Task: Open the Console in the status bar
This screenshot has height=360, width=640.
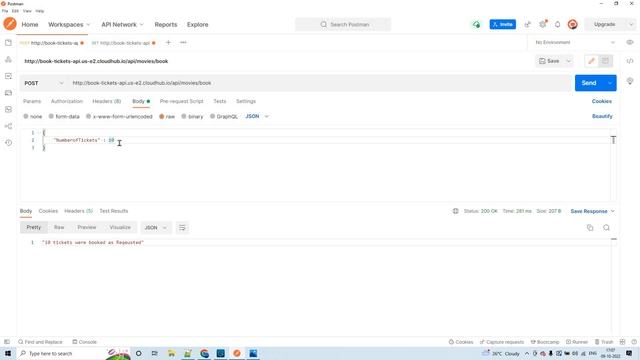Action: tap(84, 342)
